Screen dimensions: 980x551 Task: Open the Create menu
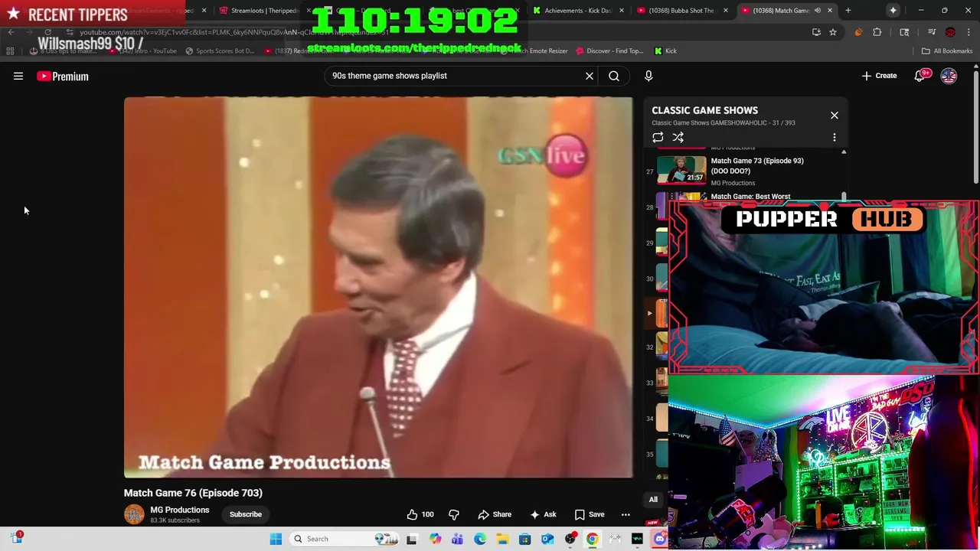(x=879, y=76)
